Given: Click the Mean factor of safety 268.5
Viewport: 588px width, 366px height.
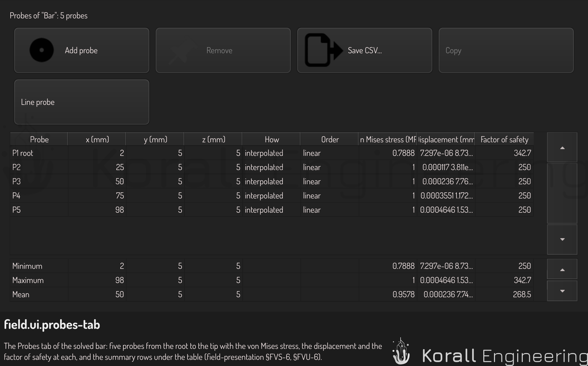Looking at the screenshot, I should [504, 294].
